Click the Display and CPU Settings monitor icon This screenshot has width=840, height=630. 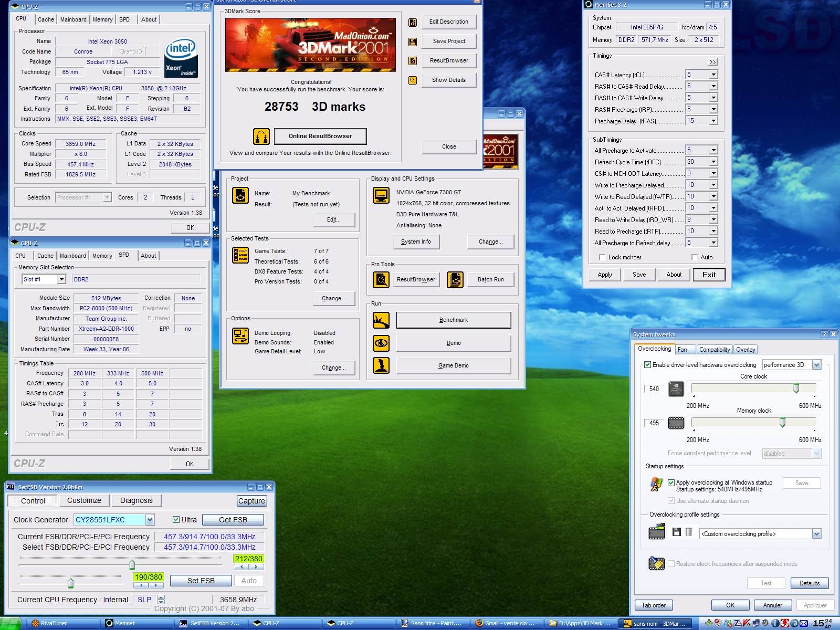(x=381, y=195)
